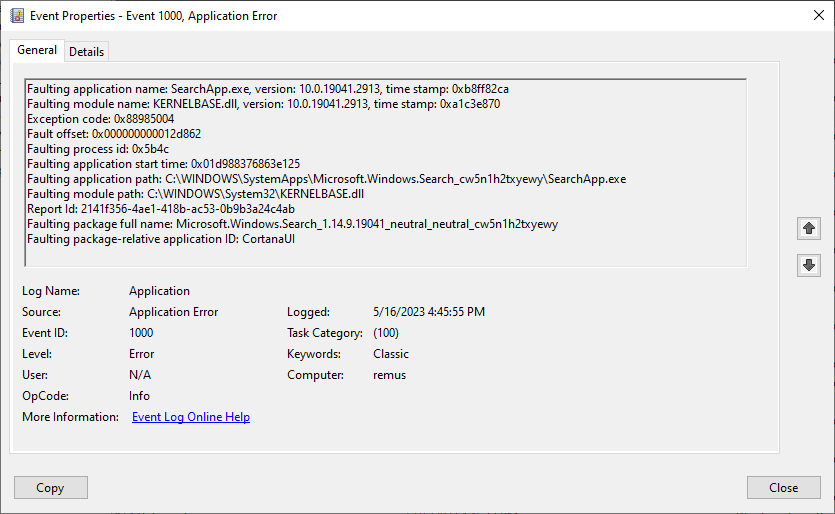The image size is (835, 514).
Task: Click the Computer: label
Action: [316, 375]
